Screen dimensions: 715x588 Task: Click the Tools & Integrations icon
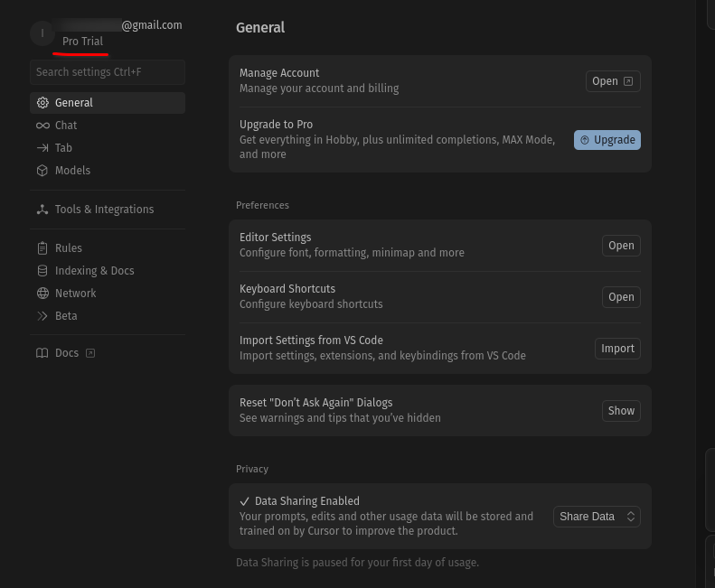pyautogui.click(x=42, y=210)
